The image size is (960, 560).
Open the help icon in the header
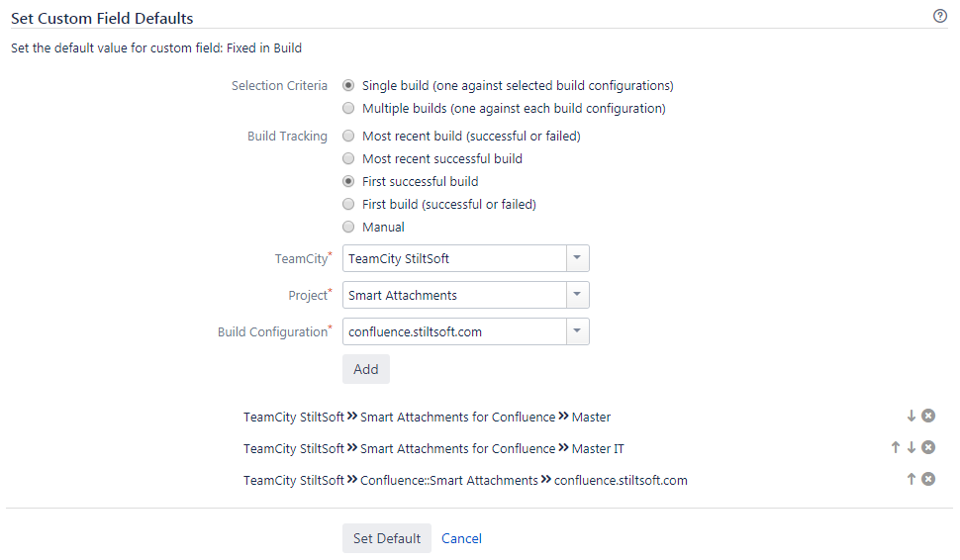(940, 17)
